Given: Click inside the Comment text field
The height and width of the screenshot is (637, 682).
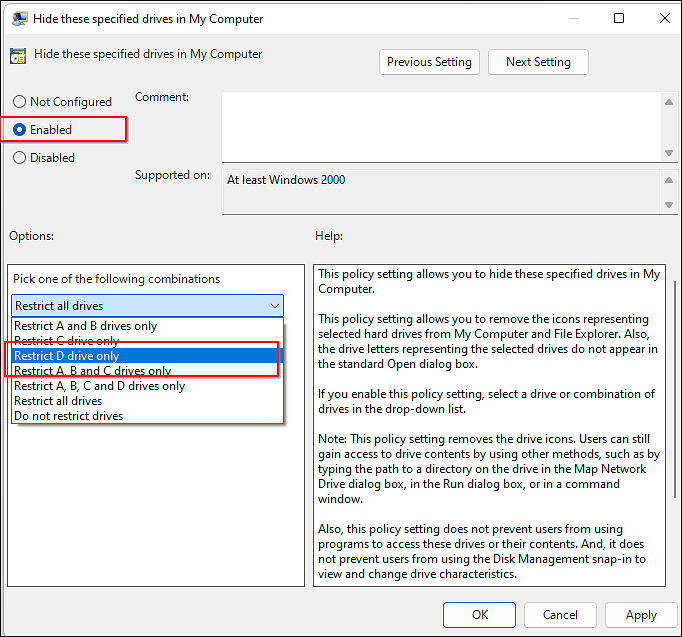Looking at the screenshot, I should 440,125.
